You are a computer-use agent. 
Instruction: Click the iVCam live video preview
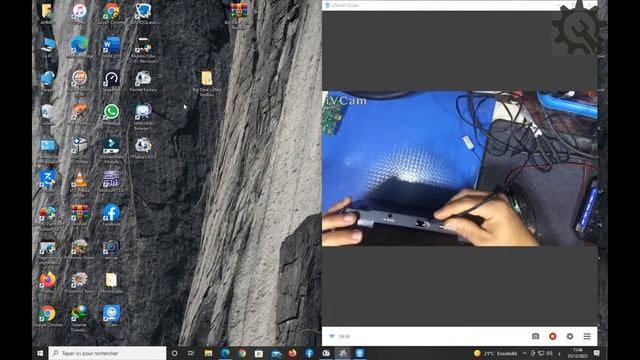pyautogui.click(x=460, y=168)
